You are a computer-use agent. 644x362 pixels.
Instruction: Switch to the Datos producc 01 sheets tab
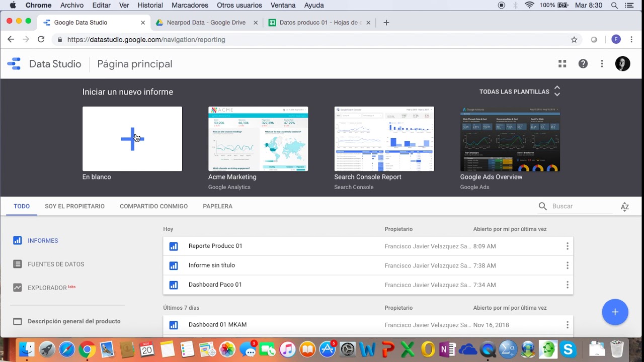(x=319, y=23)
